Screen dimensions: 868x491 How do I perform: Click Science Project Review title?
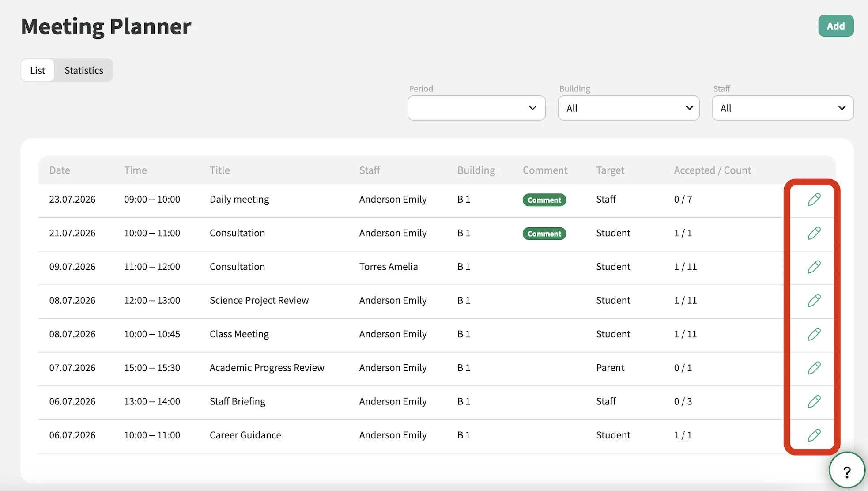coord(259,300)
